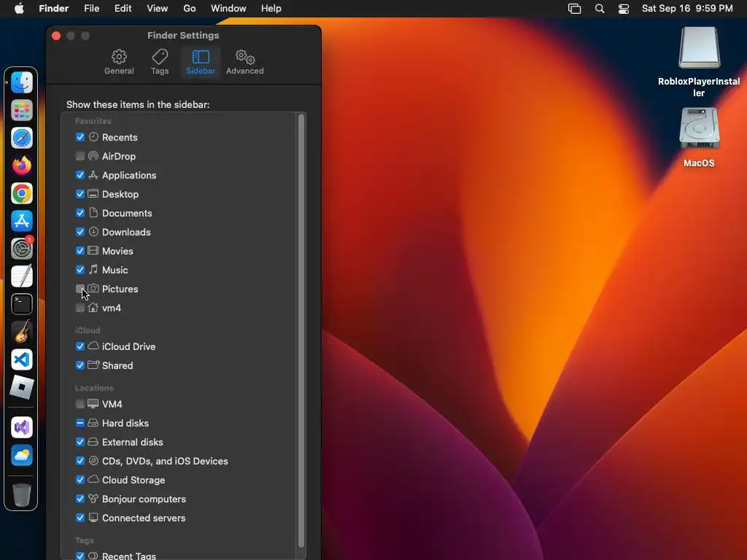
Task: Switch to the General settings tab
Action: click(x=119, y=62)
